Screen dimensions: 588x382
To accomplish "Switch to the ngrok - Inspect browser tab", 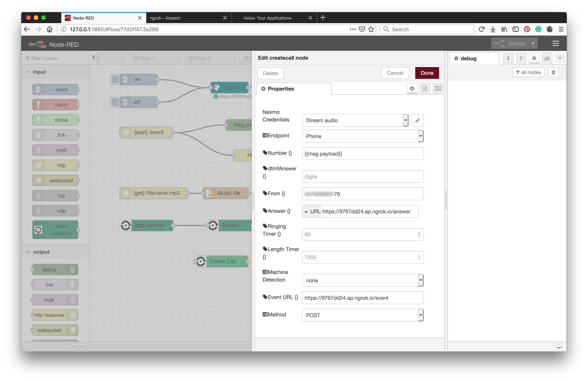I will tap(189, 18).
